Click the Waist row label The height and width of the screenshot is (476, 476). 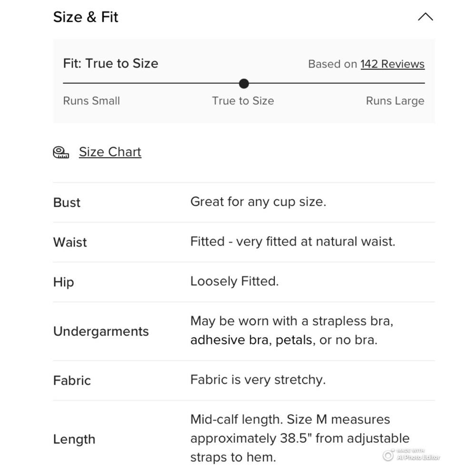70,242
